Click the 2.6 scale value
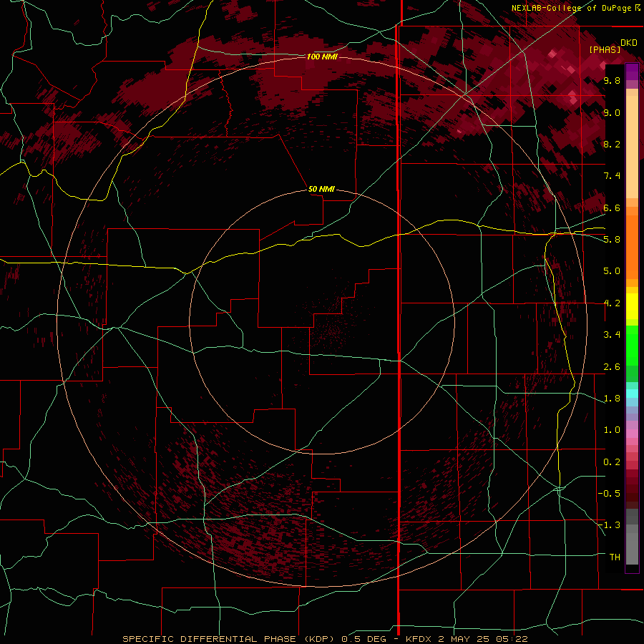This screenshot has width=644, height=644. [612, 367]
